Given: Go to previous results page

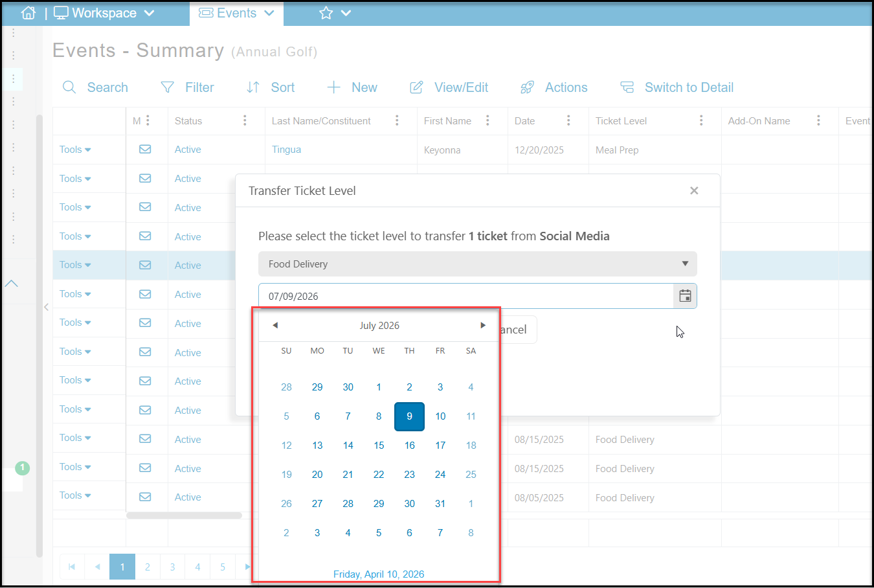Looking at the screenshot, I should click(x=97, y=567).
